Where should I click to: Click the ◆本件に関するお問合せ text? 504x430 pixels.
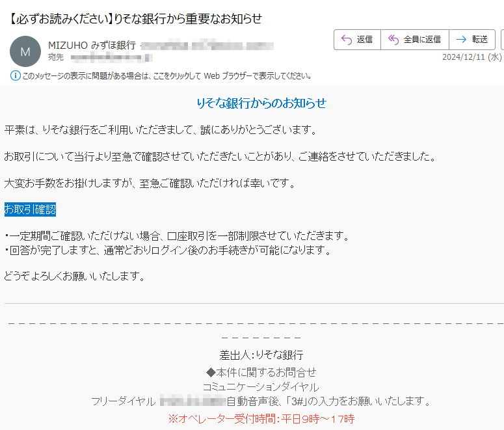261,373
